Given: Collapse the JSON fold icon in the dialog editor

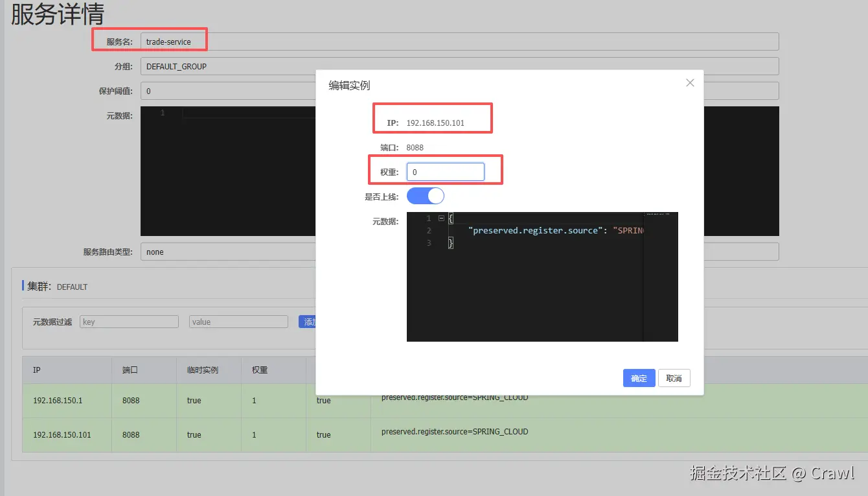Looking at the screenshot, I should click(441, 218).
